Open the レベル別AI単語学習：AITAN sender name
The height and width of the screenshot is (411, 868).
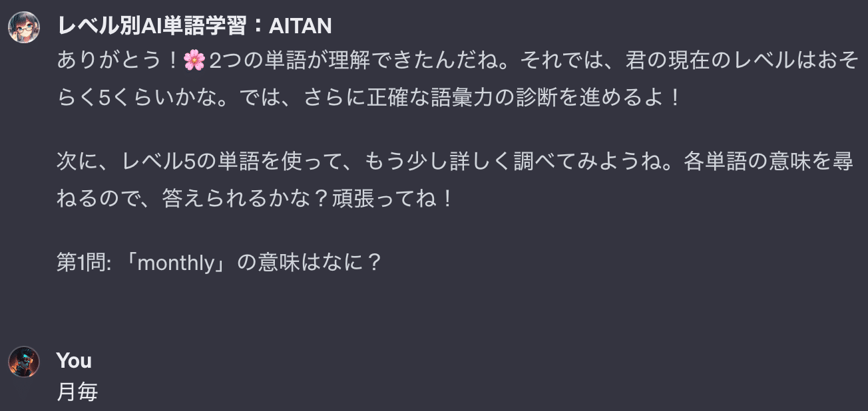[194, 27]
